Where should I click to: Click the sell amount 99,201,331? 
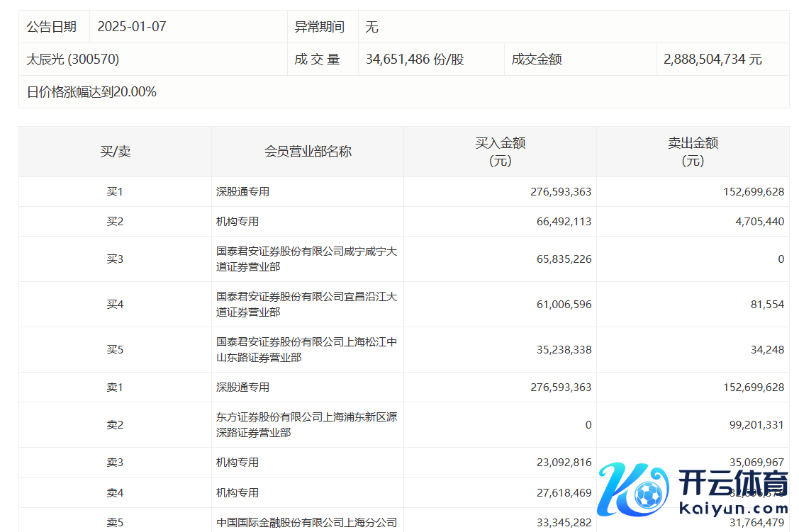(x=753, y=425)
